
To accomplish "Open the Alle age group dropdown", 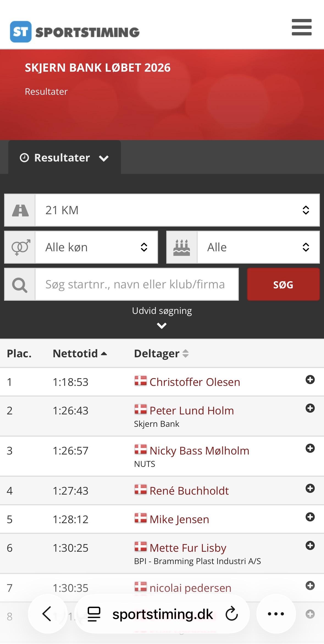I will 258,247.
